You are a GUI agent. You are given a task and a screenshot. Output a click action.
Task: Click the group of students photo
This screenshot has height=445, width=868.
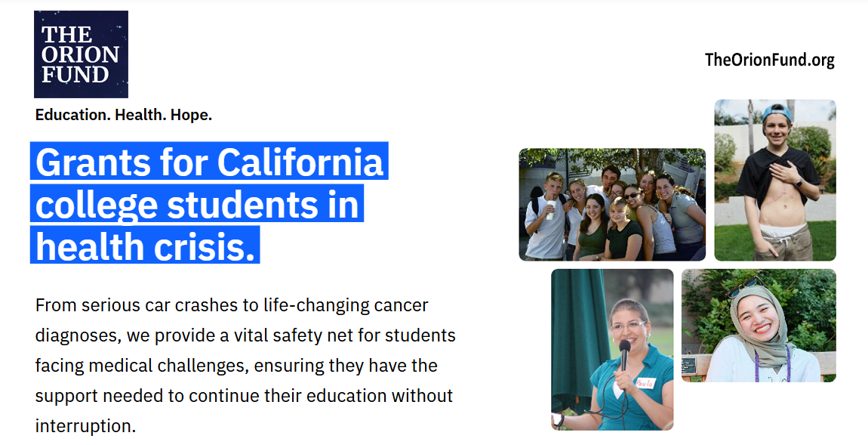pos(612,205)
